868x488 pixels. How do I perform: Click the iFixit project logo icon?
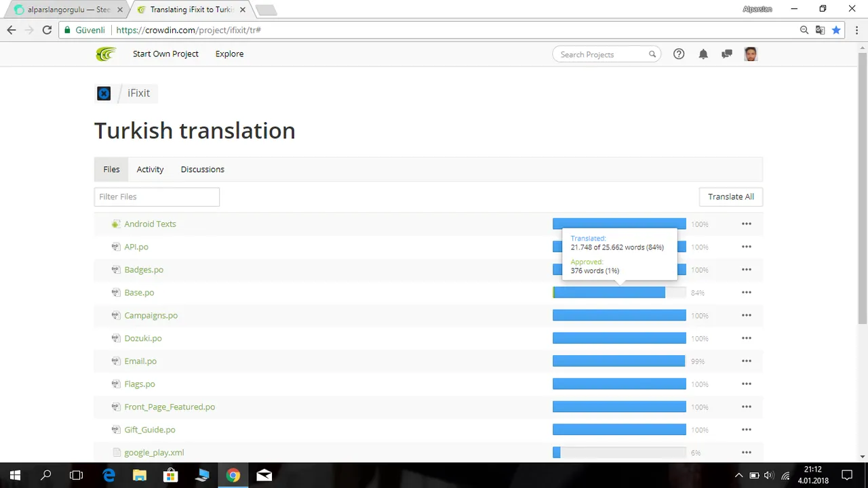104,94
